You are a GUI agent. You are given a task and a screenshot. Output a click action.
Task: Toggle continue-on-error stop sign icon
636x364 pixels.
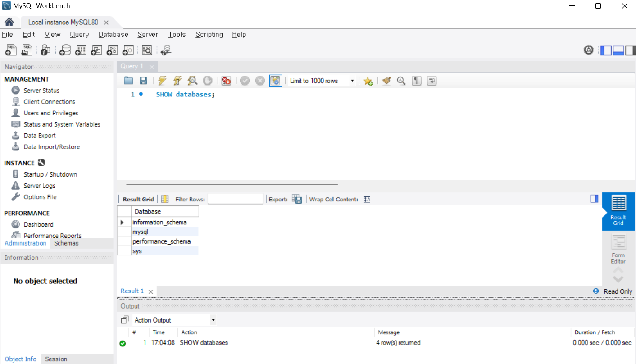226,81
